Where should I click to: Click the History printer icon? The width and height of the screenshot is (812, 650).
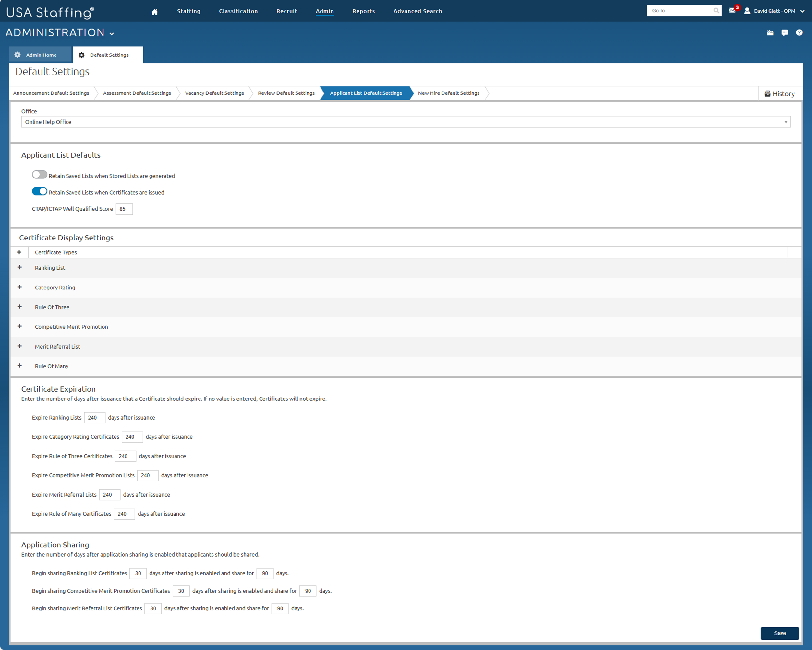[767, 93]
